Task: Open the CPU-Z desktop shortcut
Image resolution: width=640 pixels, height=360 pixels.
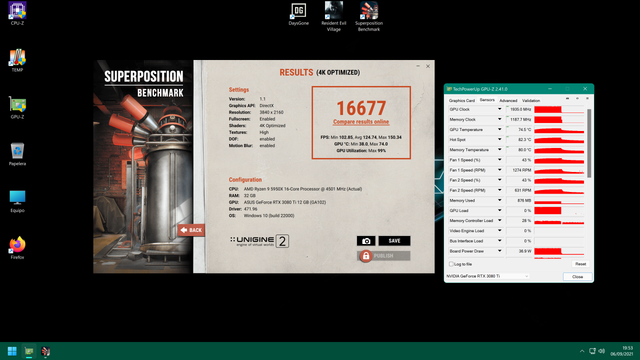Action: tap(17, 13)
